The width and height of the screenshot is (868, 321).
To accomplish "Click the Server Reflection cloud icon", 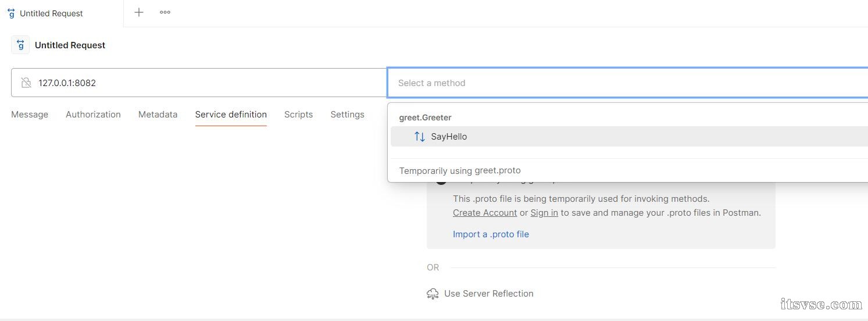I will [x=433, y=294].
